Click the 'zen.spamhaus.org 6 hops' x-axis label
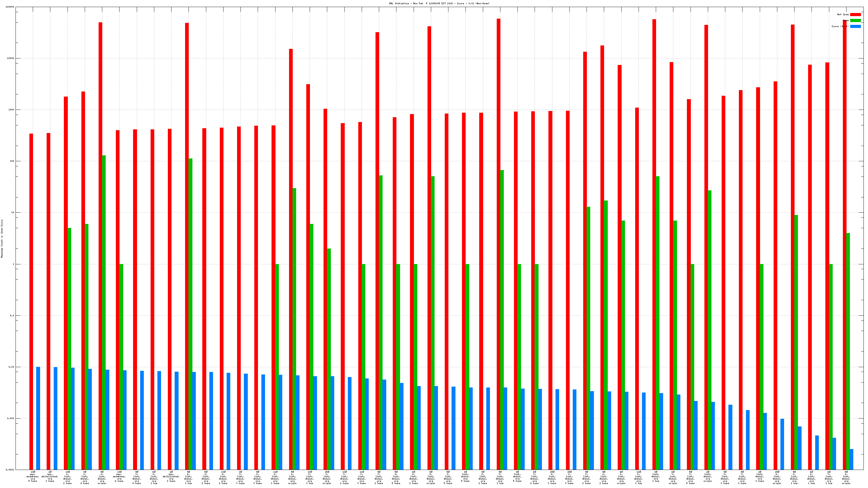The width and height of the screenshot is (868, 488). tap(119, 476)
